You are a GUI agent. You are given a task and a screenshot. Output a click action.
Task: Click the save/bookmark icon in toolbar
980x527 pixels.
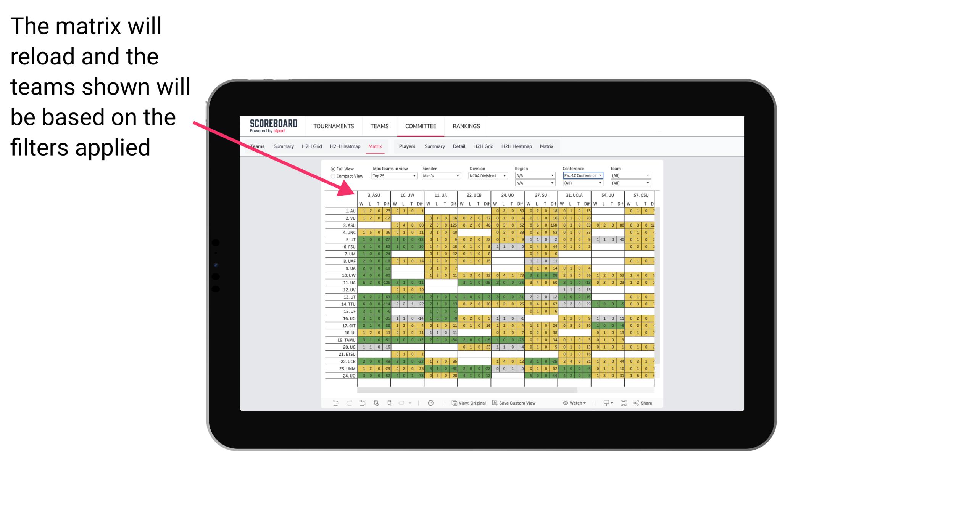[x=493, y=404]
